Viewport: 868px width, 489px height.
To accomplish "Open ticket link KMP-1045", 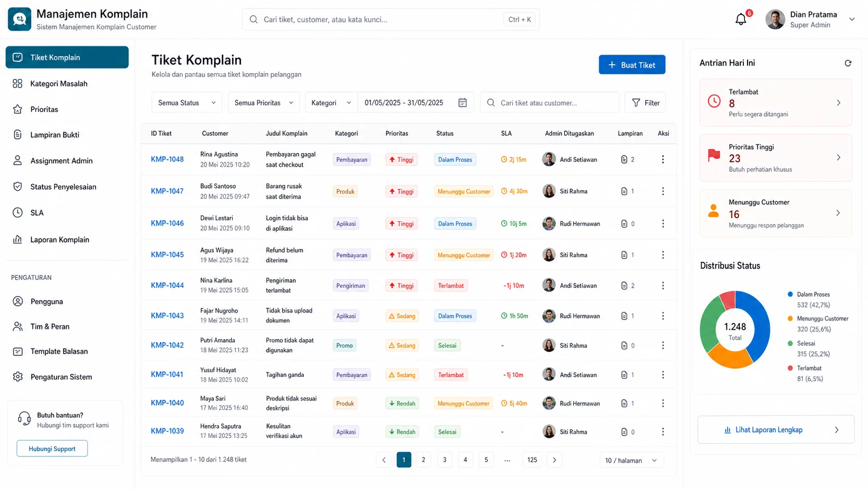I will pos(167,255).
